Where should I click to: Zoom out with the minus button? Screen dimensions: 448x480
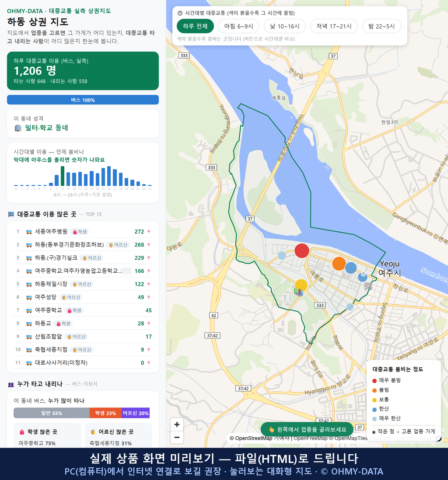pos(177,438)
